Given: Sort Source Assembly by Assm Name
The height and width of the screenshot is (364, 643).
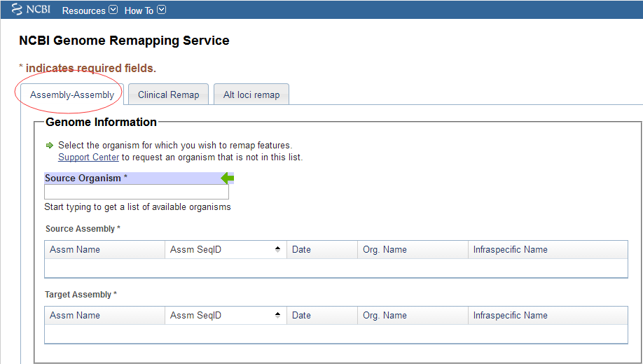Looking at the screenshot, I should 75,250.
